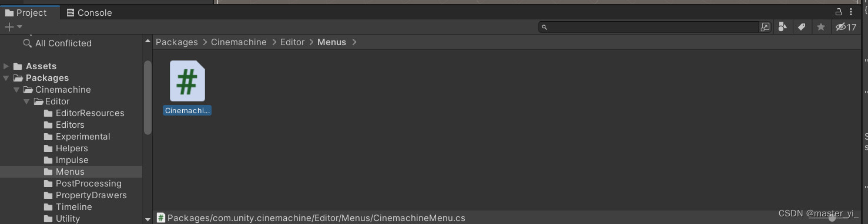Toggle hidden packages visibility eye icon

point(846,27)
